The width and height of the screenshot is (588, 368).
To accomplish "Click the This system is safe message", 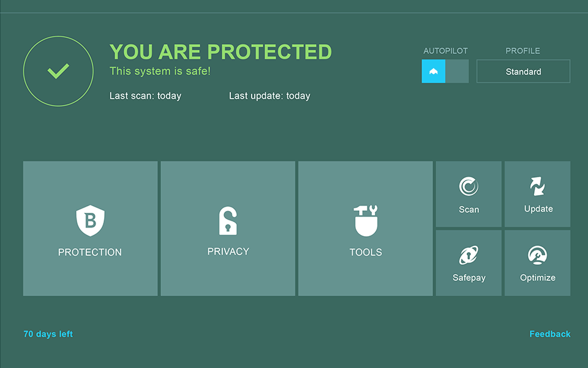I will click(160, 71).
